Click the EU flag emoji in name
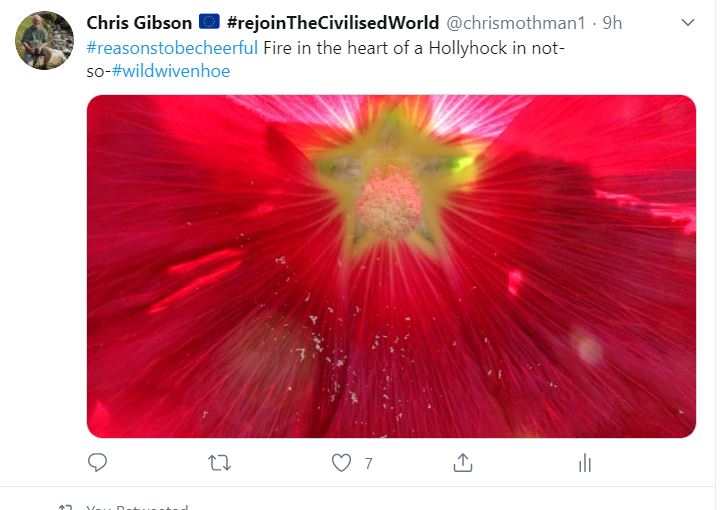 [209, 22]
